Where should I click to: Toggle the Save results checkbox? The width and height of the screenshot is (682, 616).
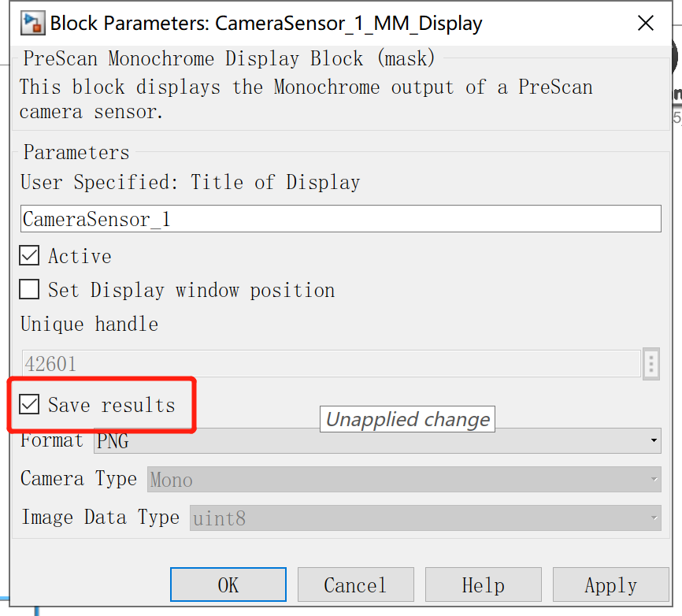(29, 404)
